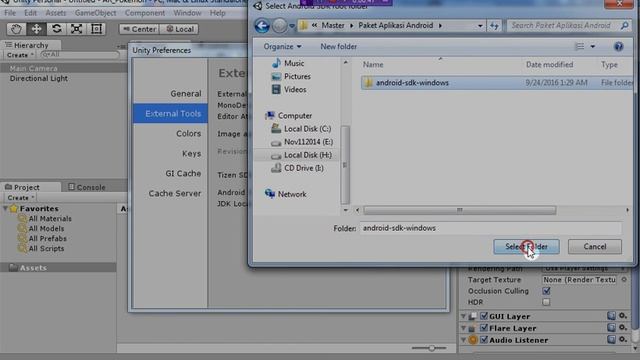Open the Unity Window menu
640x360 pixels.
coord(187,13)
